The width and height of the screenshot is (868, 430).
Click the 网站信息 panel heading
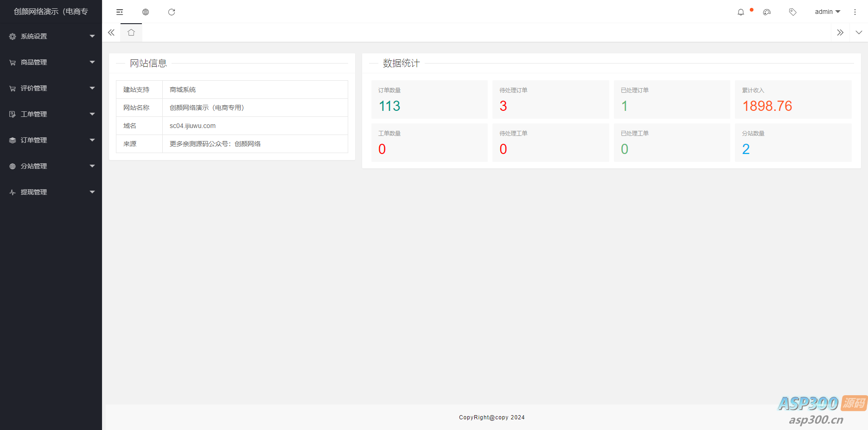point(148,63)
